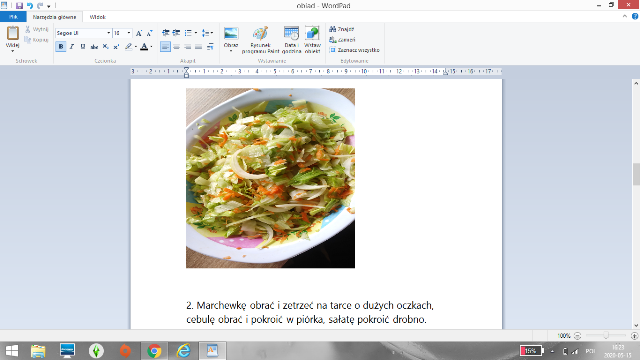Click the Zamień replace button
Viewport: 640px width, 360px height.
342,40
